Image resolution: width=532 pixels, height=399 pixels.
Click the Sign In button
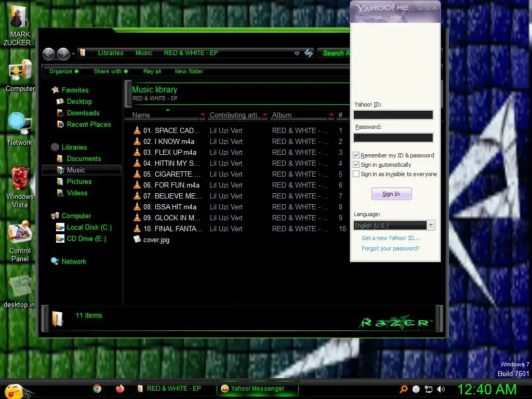point(391,194)
